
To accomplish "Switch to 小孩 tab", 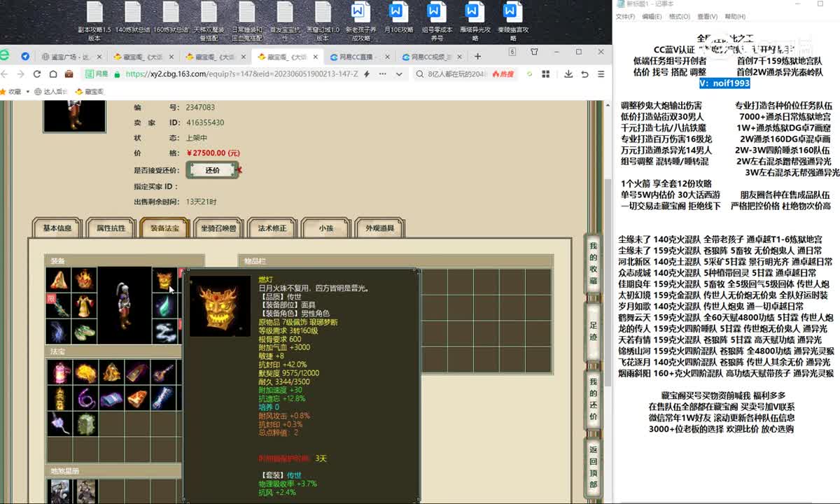I will [326, 228].
